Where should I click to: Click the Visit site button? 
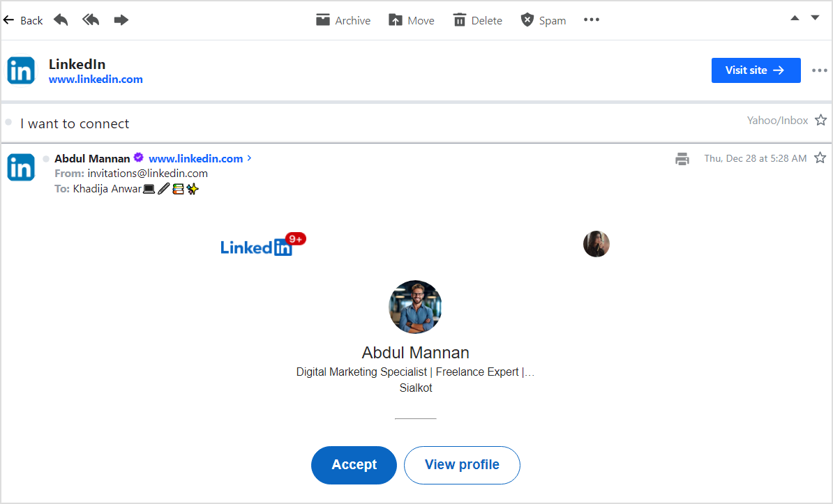756,70
